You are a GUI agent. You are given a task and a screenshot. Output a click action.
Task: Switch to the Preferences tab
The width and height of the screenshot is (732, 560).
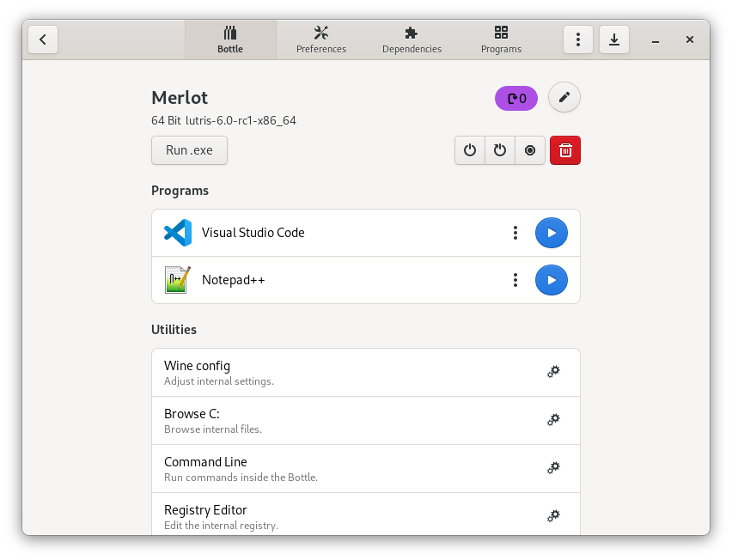click(x=320, y=39)
